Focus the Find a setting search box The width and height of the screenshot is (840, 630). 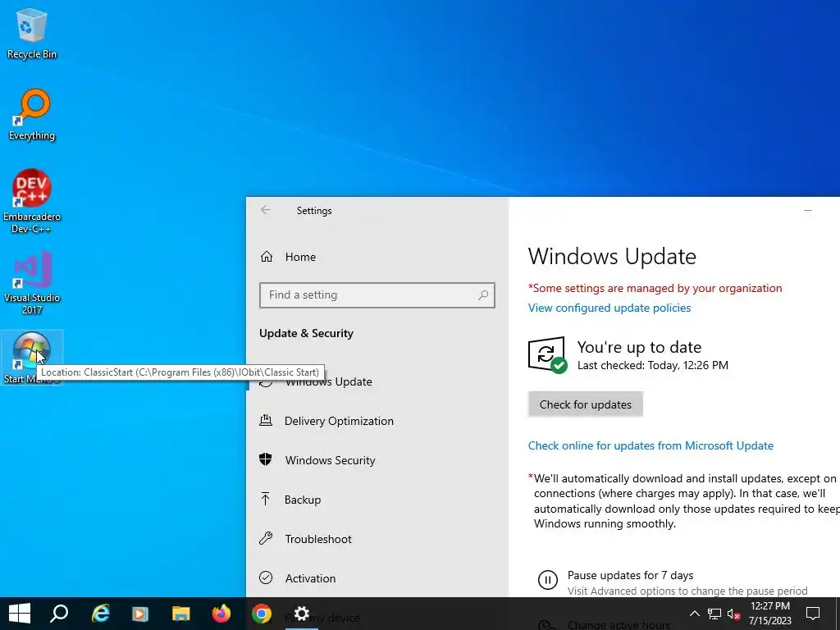(x=377, y=295)
